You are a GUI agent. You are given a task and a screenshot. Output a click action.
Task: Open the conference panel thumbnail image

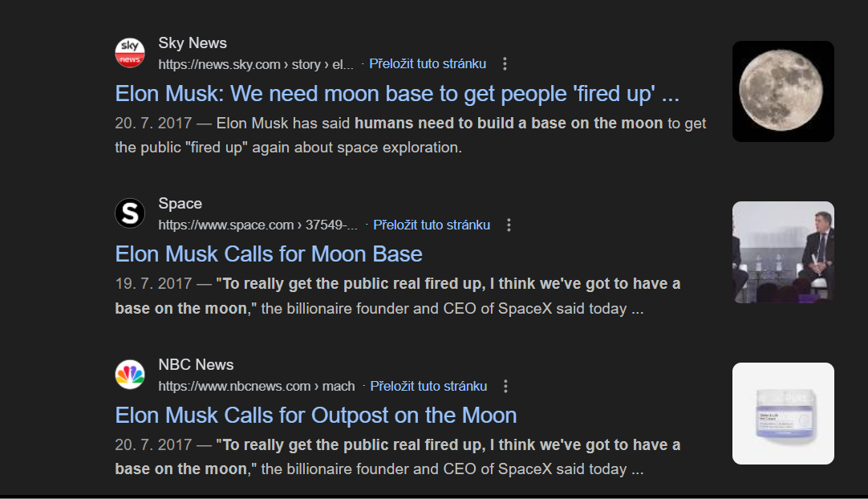[x=783, y=252]
